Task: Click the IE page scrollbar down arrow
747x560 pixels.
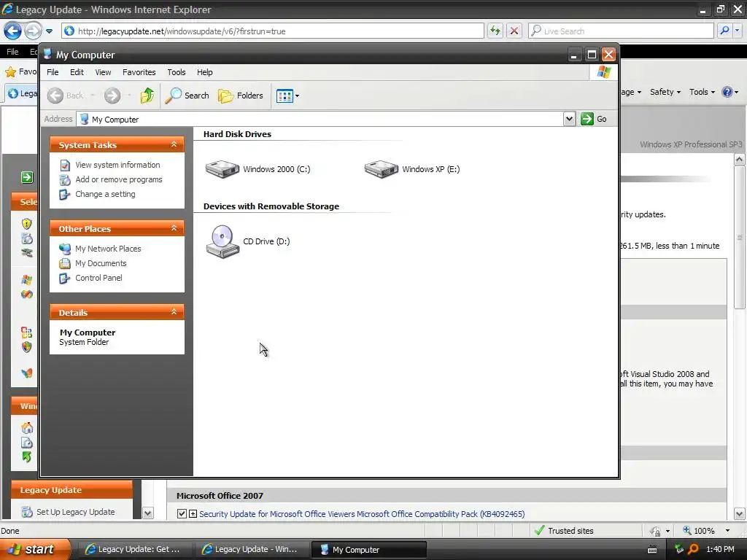Action: click(740, 514)
